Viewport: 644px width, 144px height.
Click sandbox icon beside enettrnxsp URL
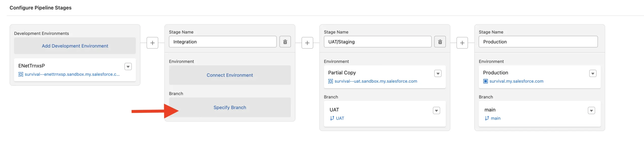(21, 74)
